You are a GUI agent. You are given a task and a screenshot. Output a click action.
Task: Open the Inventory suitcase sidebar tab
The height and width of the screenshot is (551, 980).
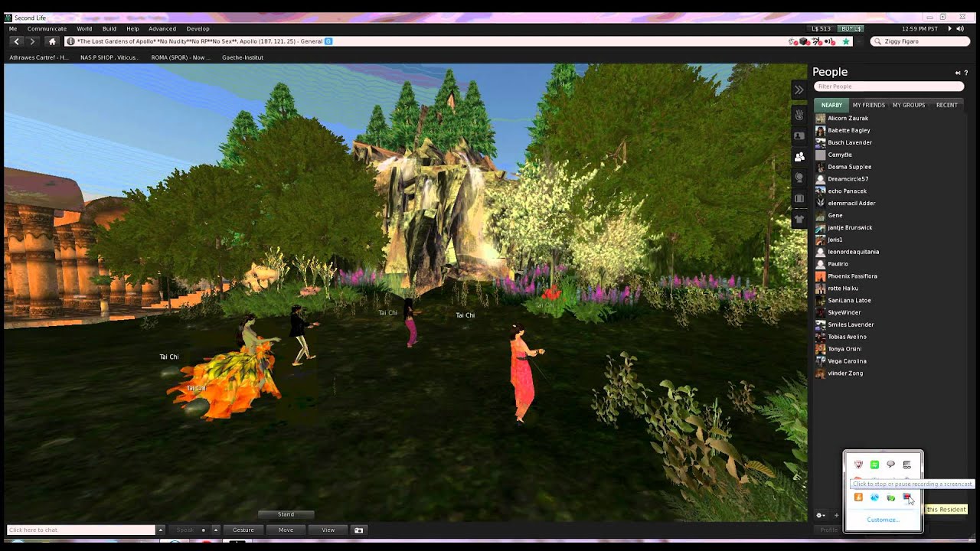tap(799, 198)
